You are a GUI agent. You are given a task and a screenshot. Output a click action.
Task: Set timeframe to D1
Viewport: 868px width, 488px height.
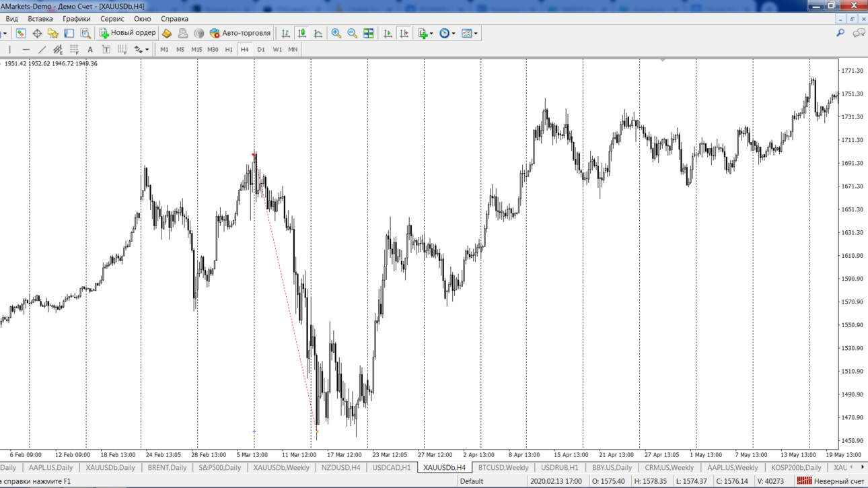click(261, 49)
